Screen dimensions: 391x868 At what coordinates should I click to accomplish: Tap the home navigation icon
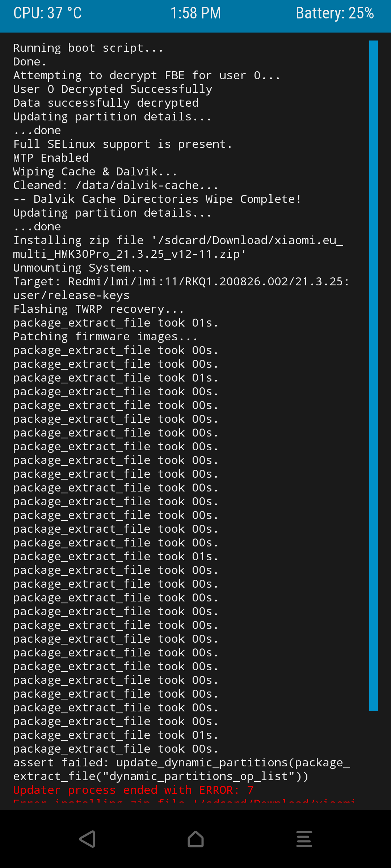pos(195,839)
